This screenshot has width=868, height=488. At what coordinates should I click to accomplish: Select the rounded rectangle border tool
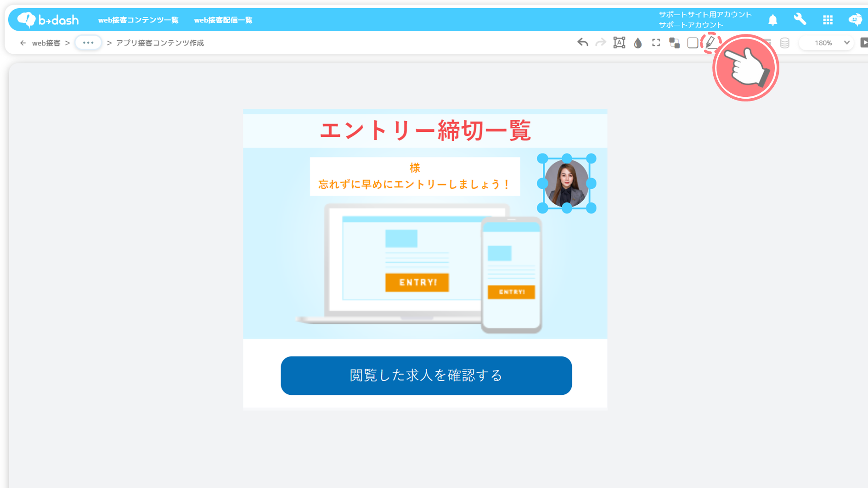point(693,43)
